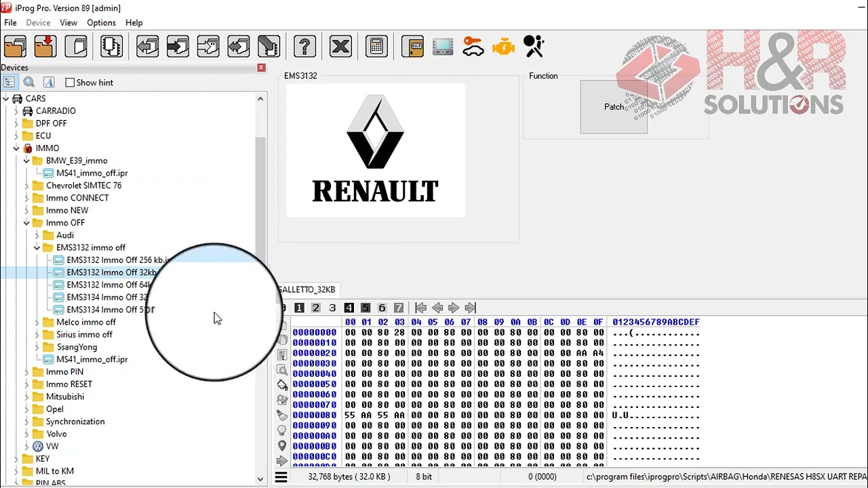Open the question mark help icon
Screen dimensions: 868x488
[x=304, y=47]
